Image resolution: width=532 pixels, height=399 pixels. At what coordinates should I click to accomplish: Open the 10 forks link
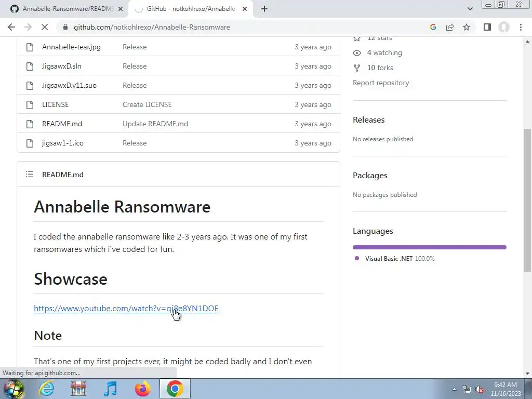click(x=380, y=68)
